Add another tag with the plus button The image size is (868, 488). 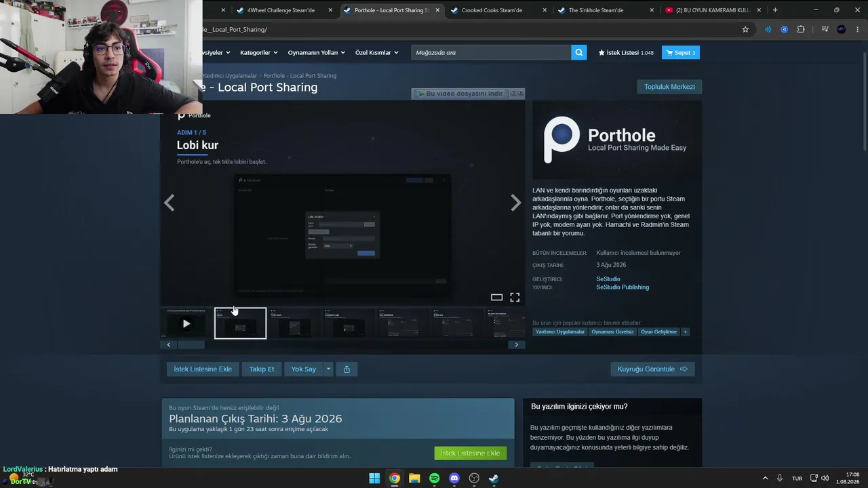(x=686, y=332)
